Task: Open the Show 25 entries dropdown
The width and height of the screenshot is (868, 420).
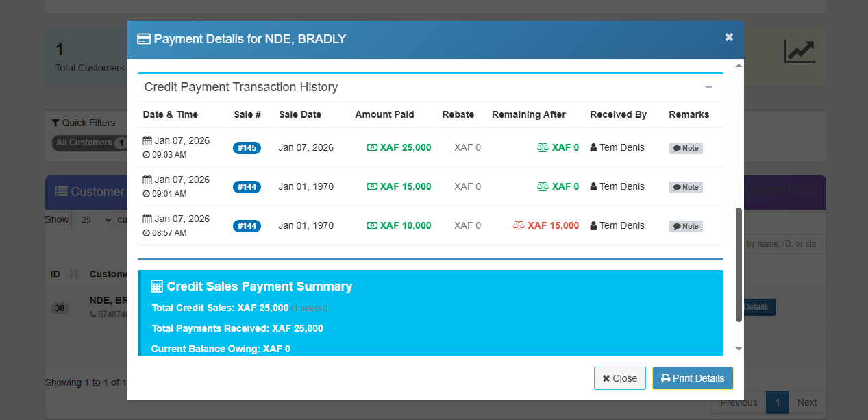Action: point(92,219)
